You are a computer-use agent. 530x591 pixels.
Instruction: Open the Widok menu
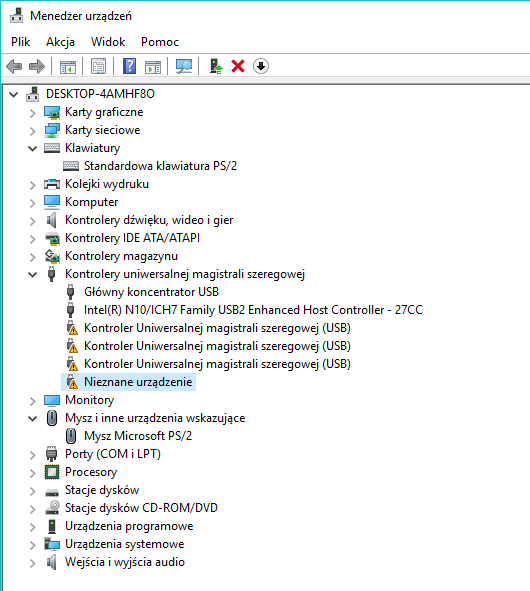[x=108, y=41]
